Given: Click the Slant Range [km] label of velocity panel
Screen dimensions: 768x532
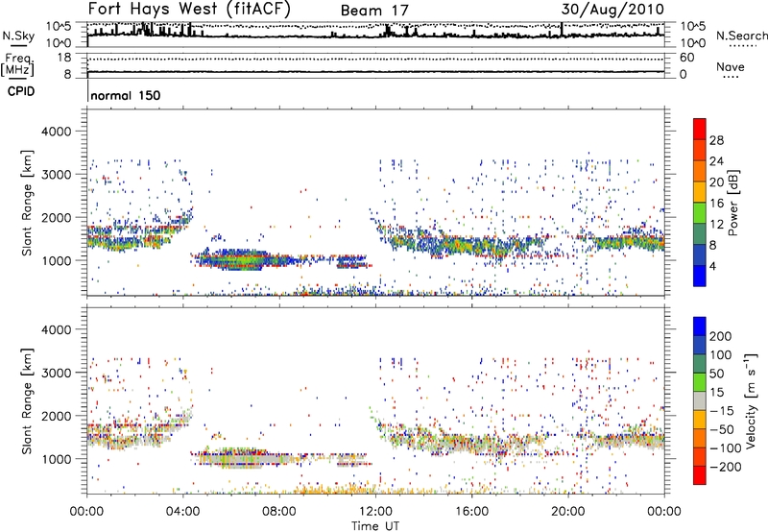Looking at the screenshot, I should (x=27, y=401).
